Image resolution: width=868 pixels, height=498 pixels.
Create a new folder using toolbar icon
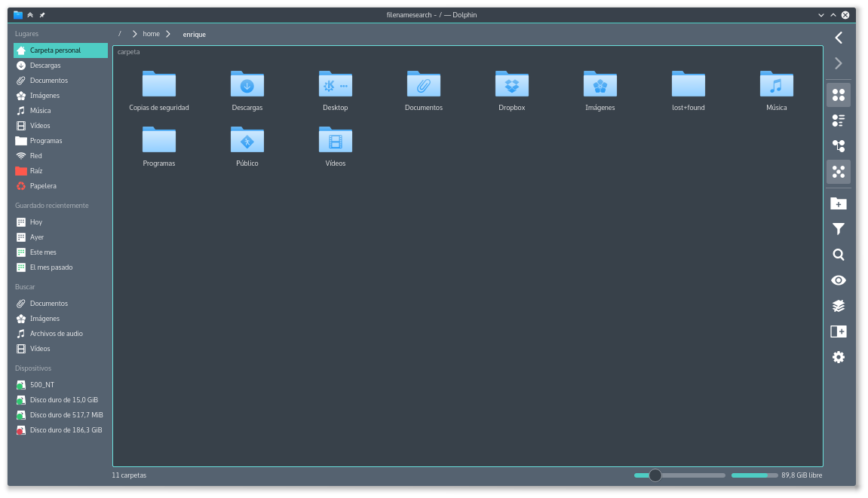click(838, 203)
